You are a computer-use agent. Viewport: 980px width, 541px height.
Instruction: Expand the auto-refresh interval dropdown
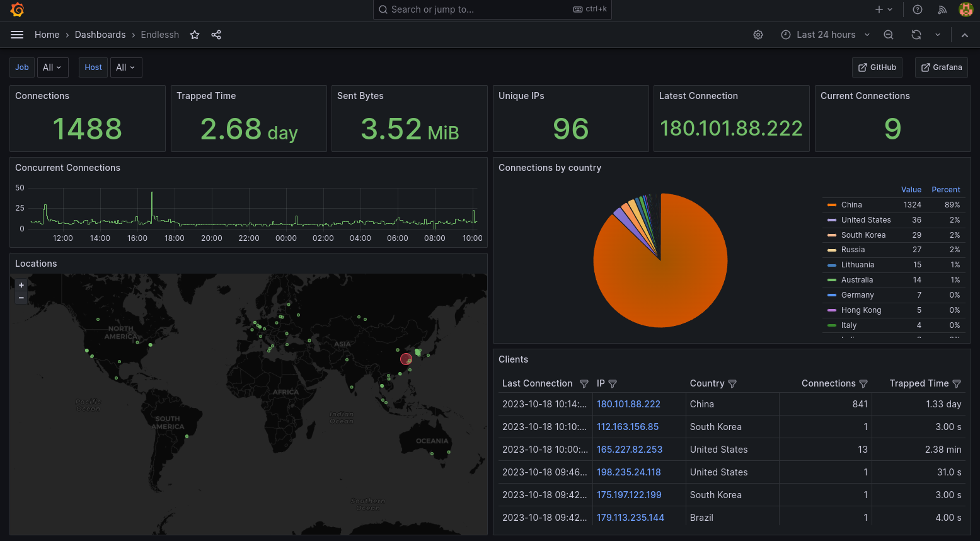pos(938,35)
